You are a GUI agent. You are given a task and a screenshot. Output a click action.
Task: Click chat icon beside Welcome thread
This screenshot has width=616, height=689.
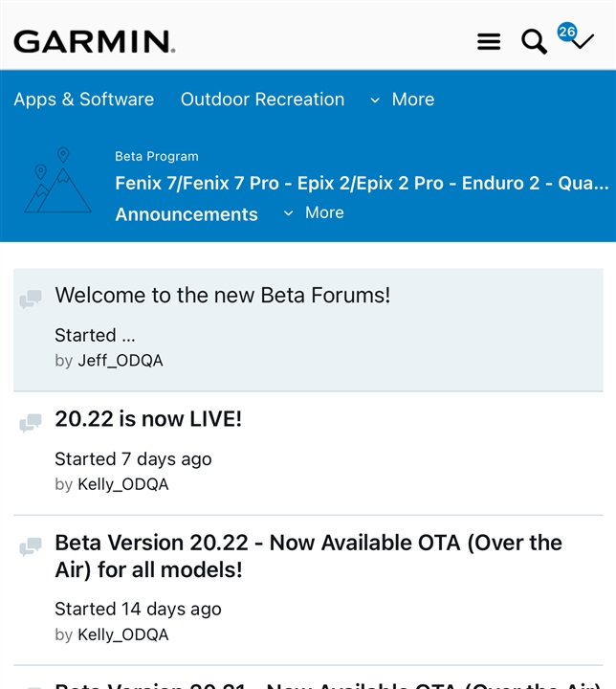(31, 300)
